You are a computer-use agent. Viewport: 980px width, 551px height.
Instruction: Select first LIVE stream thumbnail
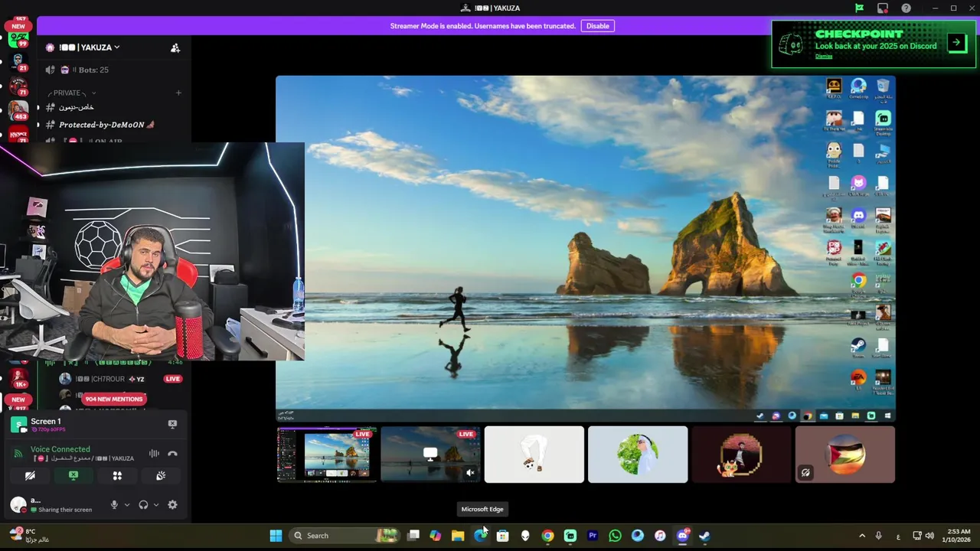[x=327, y=455]
